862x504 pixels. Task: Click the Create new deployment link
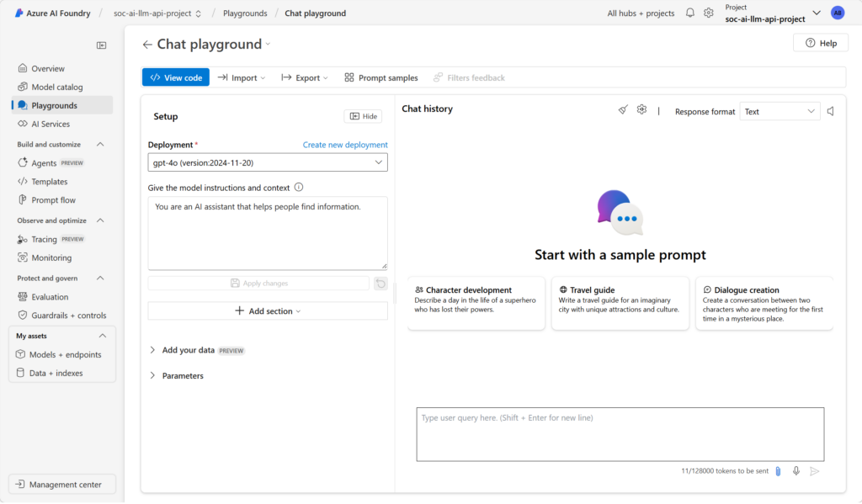(x=345, y=145)
